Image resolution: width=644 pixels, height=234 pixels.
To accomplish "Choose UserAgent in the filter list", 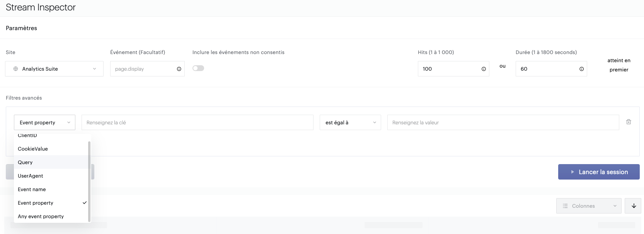I will tap(31, 176).
